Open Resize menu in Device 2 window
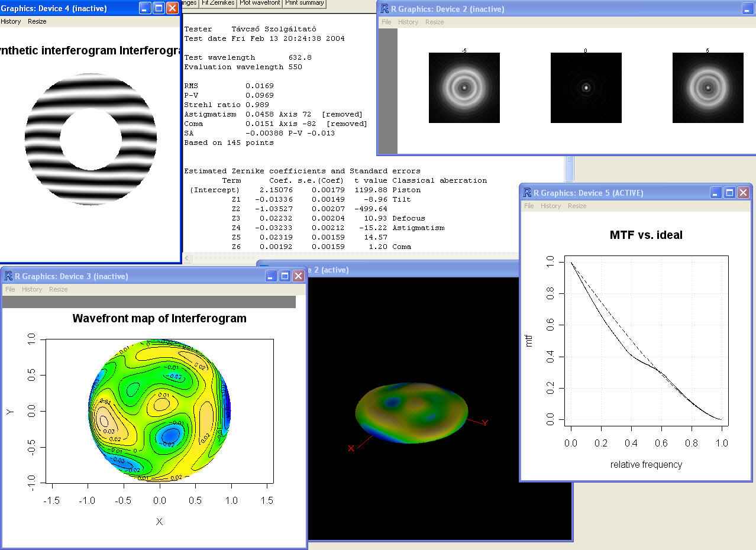756x550 pixels. (x=434, y=22)
